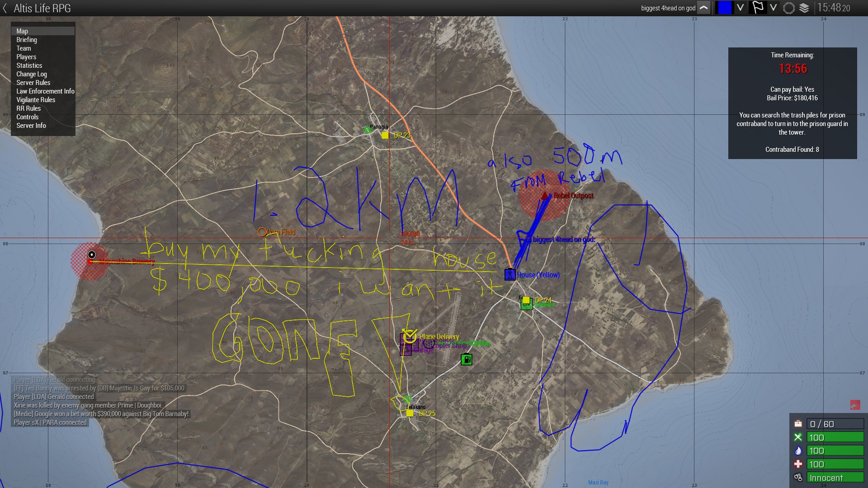
Task: Click the 0 / 60 inventory weight bar
Action: [835, 424]
